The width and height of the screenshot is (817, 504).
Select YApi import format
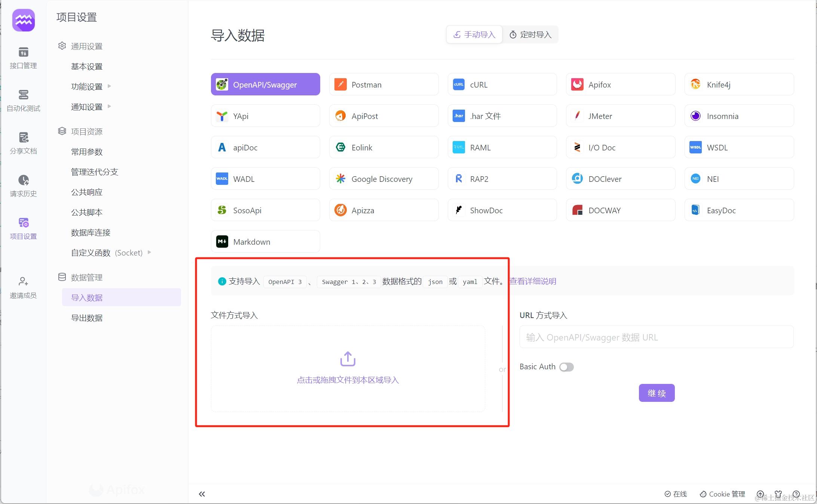pos(265,116)
